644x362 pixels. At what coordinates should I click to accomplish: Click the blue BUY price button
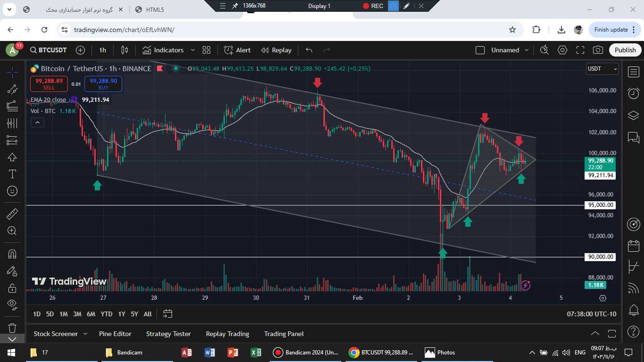click(x=103, y=84)
